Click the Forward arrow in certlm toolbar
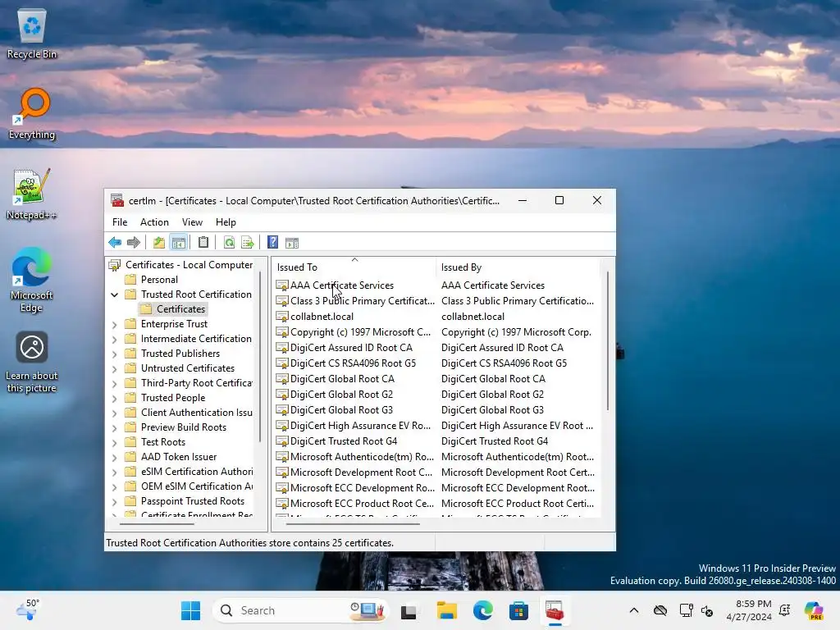Image resolution: width=840 pixels, height=630 pixels. click(134, 243)
